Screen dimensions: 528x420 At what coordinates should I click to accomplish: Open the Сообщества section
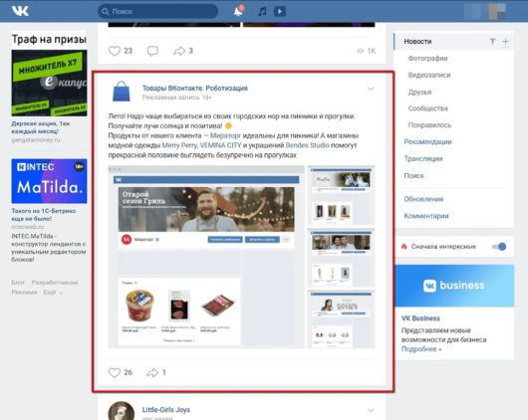coord(428,108)
